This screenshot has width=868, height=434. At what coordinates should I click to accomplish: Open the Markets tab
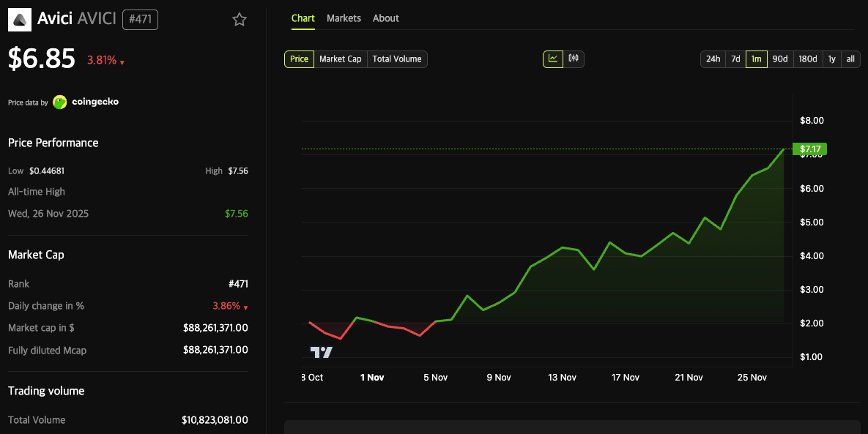pos(344,18)
